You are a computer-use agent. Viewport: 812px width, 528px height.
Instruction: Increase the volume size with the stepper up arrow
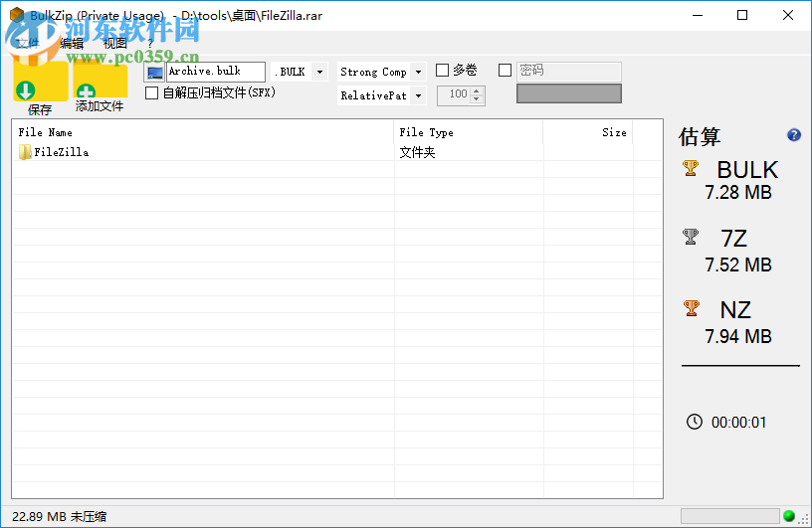[x=477, y=90]
